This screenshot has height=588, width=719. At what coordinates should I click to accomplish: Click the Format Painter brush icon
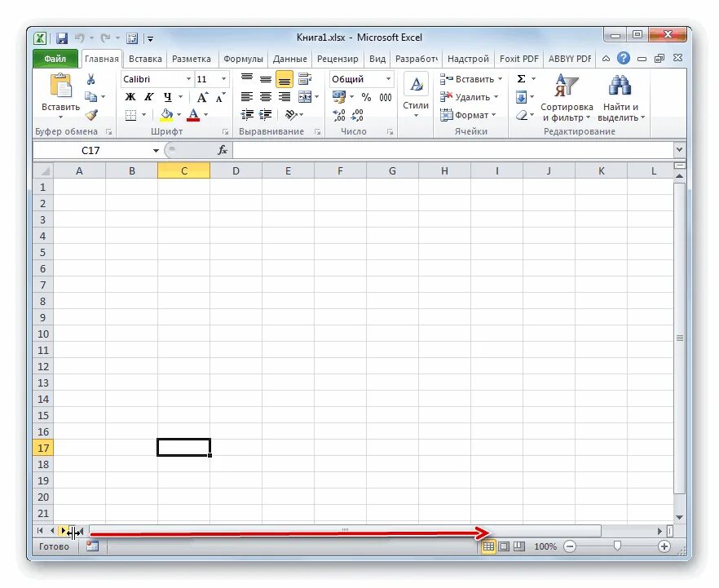point(91,114)
